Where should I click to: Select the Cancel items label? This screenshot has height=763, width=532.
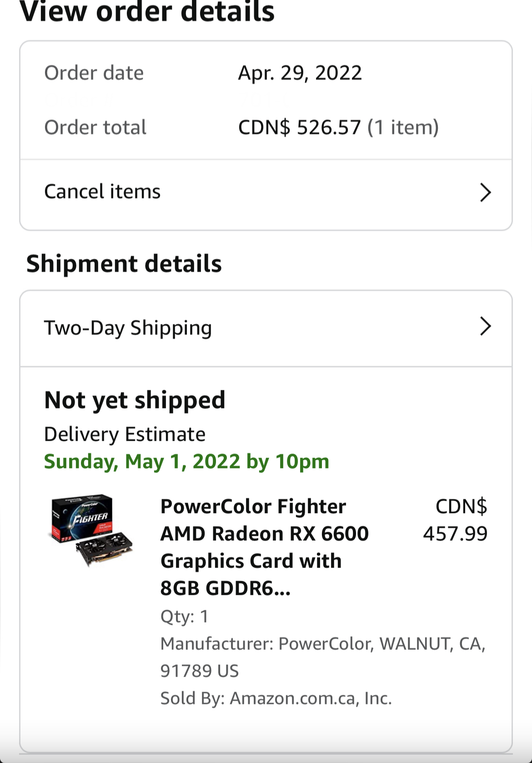tap(102, 191)
